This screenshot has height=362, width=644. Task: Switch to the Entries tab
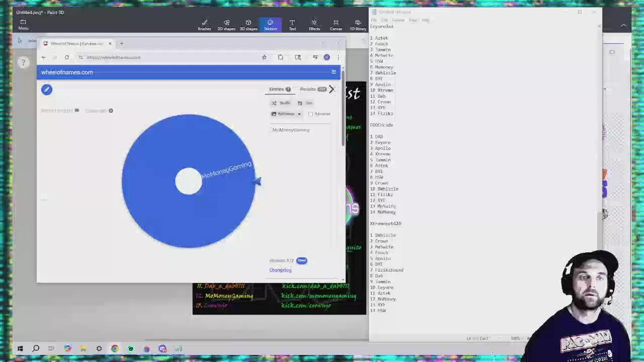(280, 89)
